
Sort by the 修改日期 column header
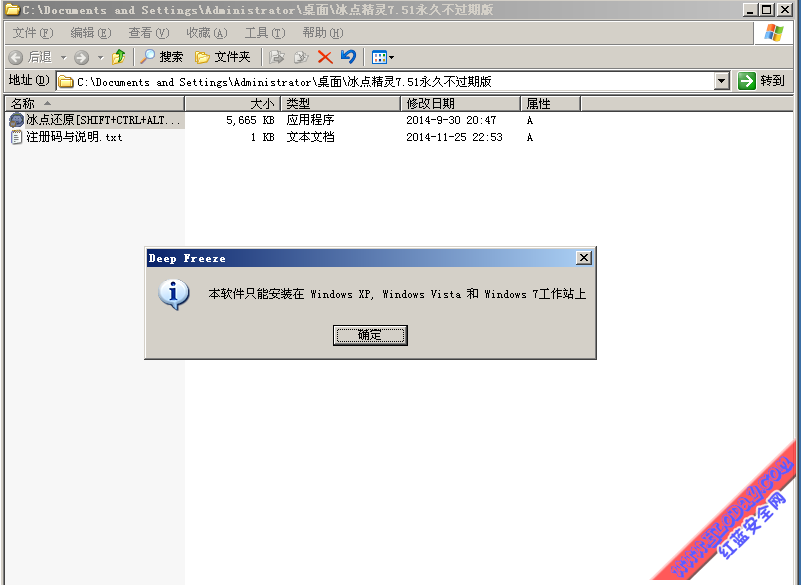coord(460,104)
